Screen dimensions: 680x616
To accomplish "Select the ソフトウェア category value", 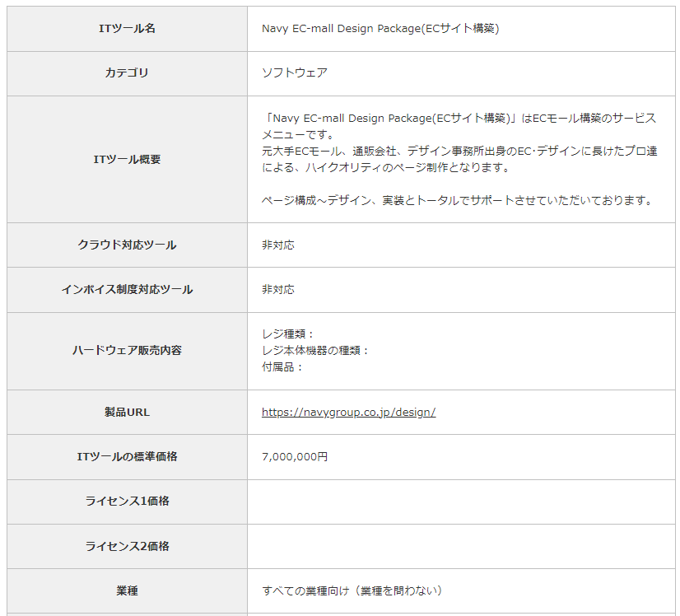I will click(295, 72).
